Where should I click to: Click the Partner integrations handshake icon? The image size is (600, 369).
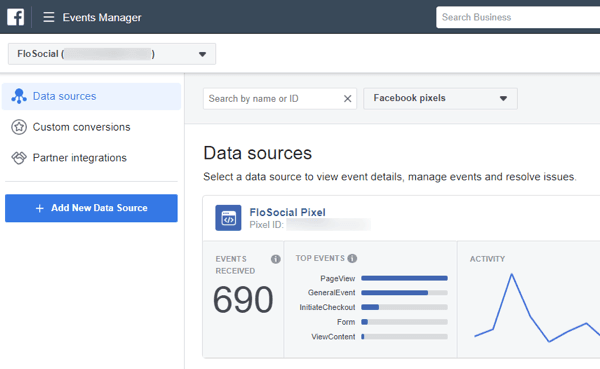click(x=19, y=158)
